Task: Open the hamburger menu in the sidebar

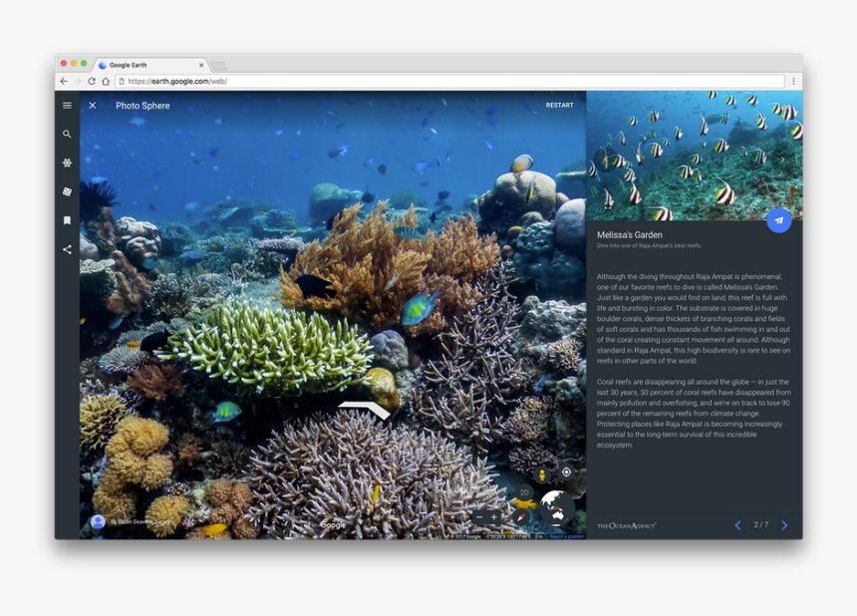Action: coord(67,106)
